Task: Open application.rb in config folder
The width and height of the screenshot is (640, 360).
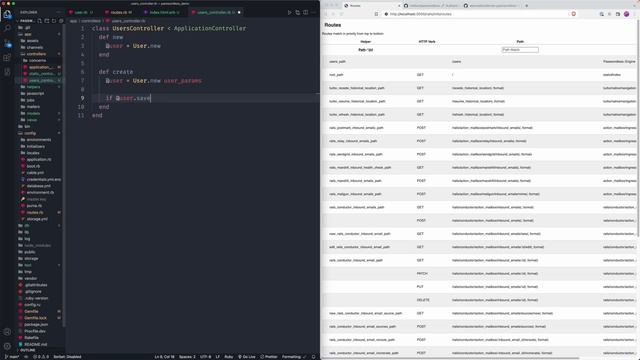Action: pyautogui.click(x=39, y=160)
